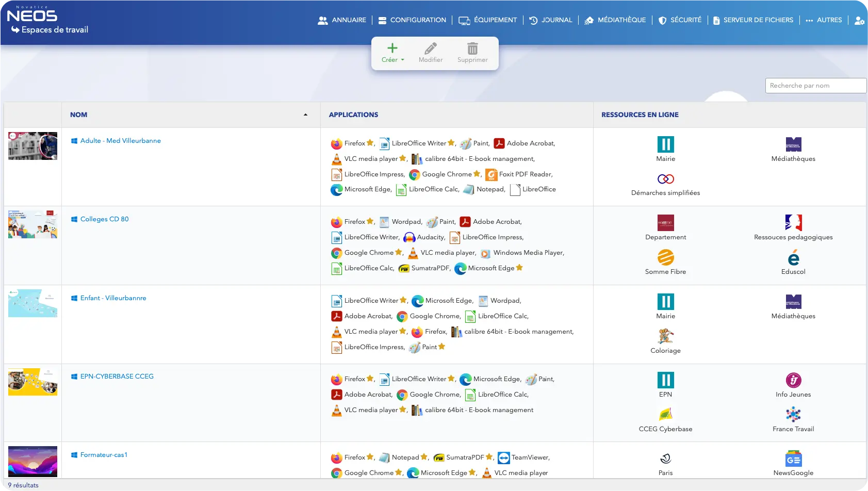Open the Adulte - Med Villeurbanne workspace link

(x=120, y=140)
